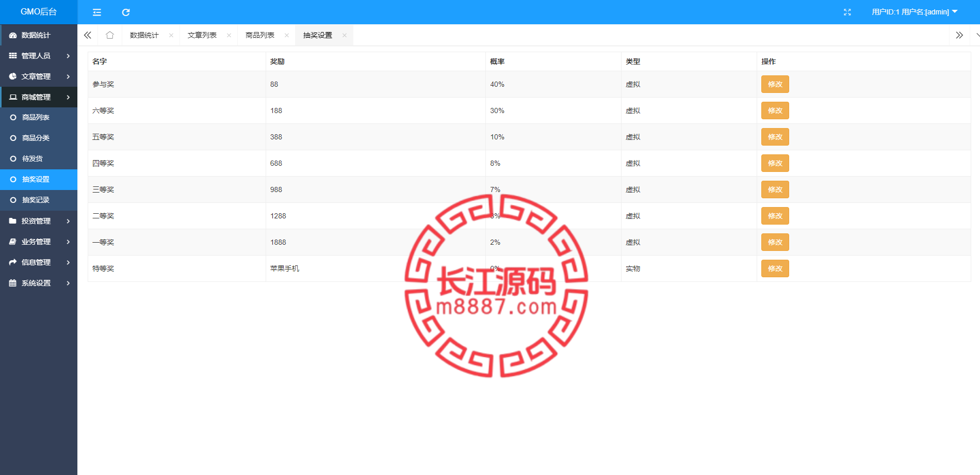The width and height of the screenshot is (980, 475).
Task: Open 商品分类 in the sidebar submenu
Action: [39, 138]
